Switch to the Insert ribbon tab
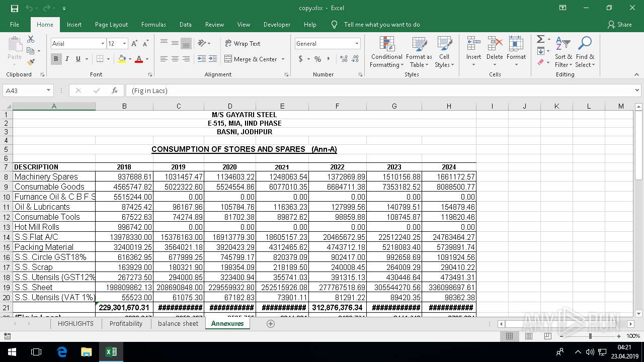Screen dimensions: 644x362 74,25
